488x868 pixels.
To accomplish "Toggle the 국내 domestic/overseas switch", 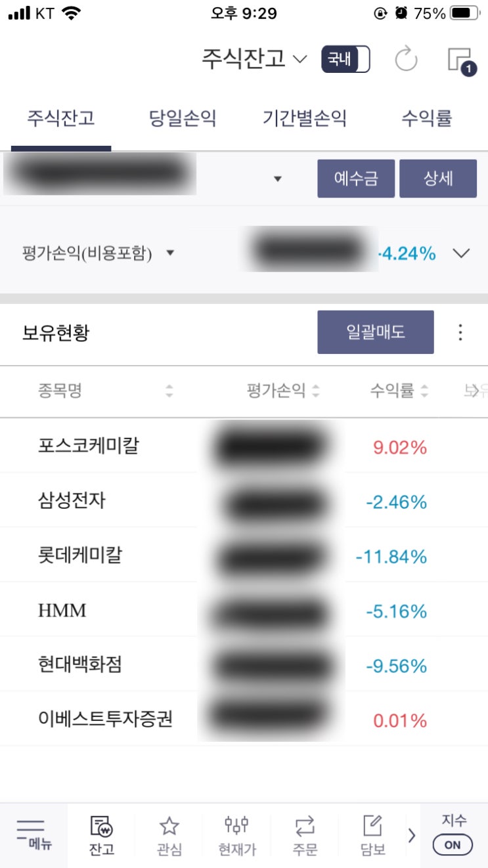I will click(345, 60).
